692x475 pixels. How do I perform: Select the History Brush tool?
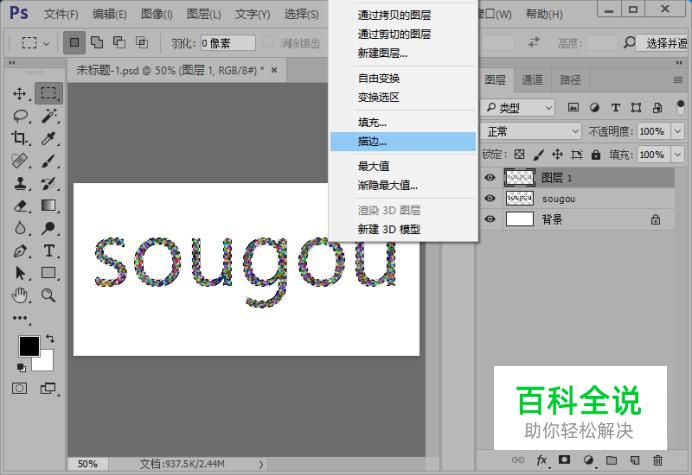[x=49, y=183]
